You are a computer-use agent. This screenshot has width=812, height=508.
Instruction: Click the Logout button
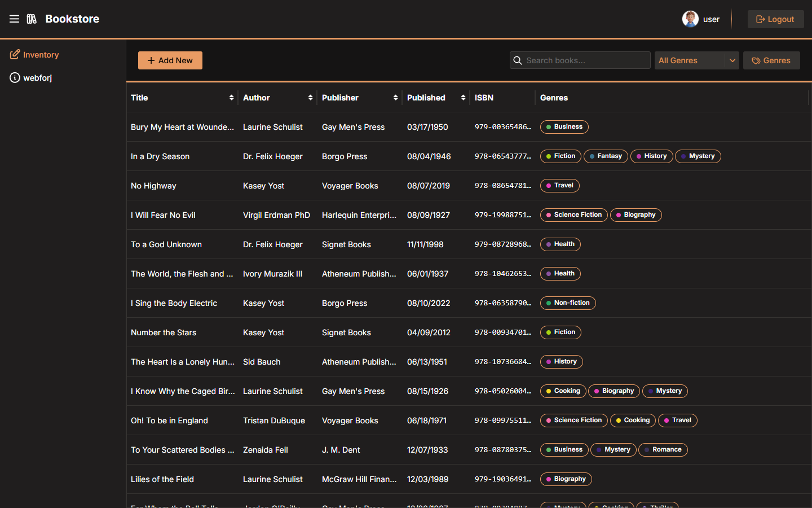(x=775, y=19)
